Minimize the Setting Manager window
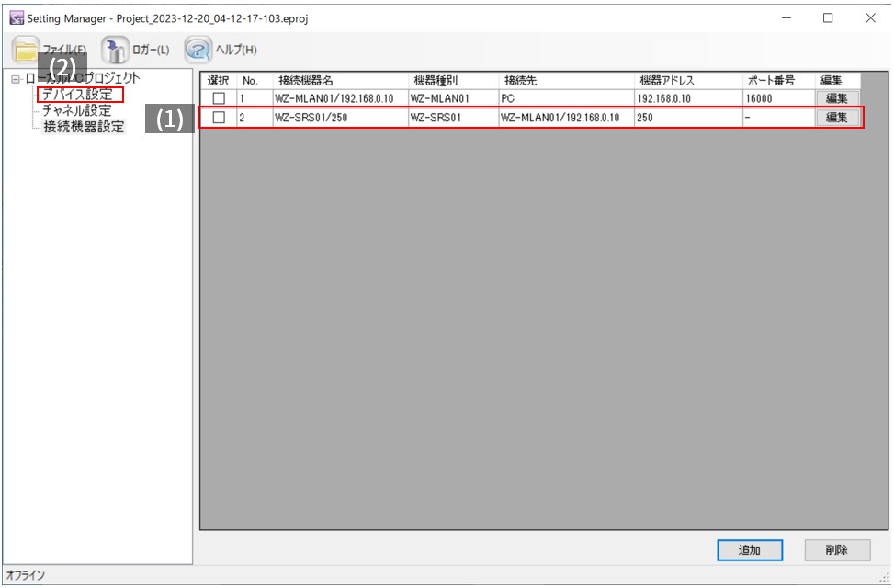 coord(786,17)
